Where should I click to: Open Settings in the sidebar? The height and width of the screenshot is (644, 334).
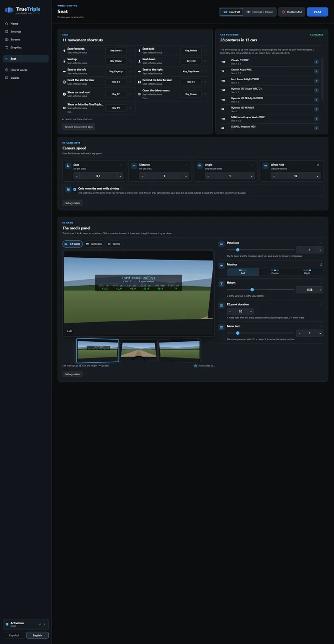click(x=26, y=32)
